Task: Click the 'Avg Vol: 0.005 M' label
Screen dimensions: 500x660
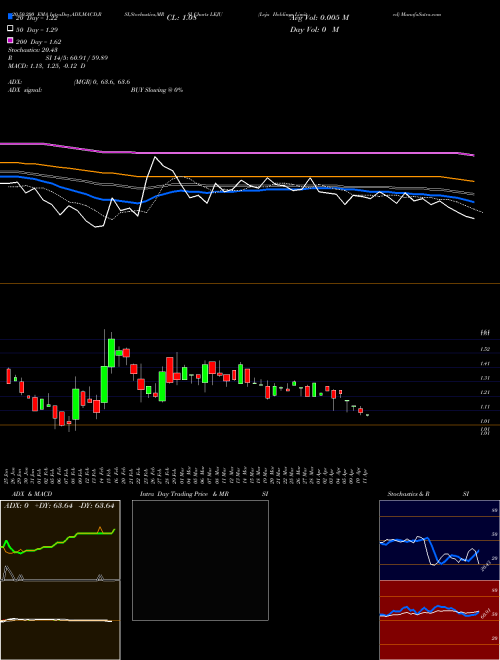Action: point(319,18)
